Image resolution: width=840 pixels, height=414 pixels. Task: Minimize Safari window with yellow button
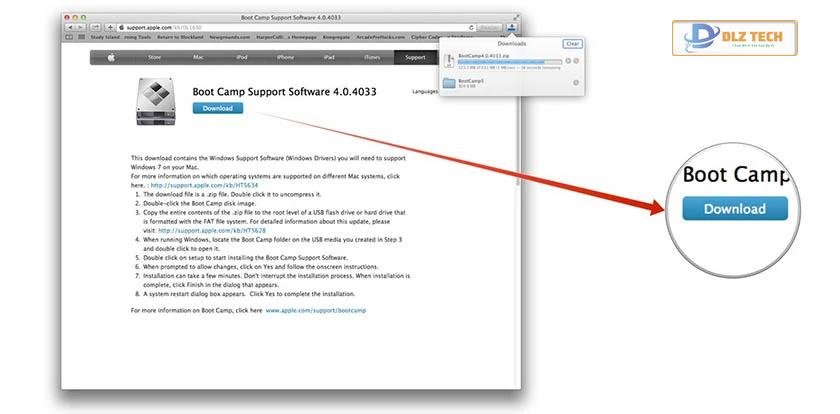click(x=75, y=18)
